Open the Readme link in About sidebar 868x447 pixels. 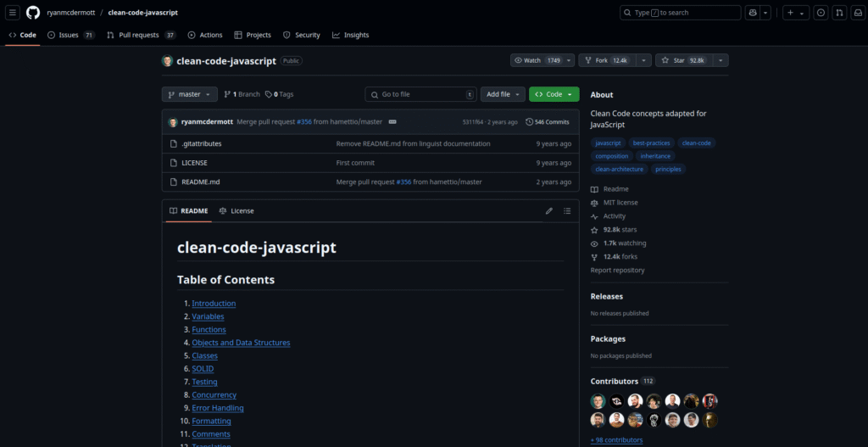[x=610, y=189]
